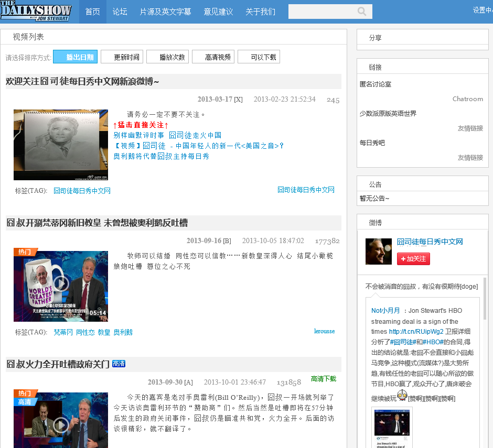Click the 暂无公告~ announcement text
Viewport: 493px width, 448px height.
click(374, 199)
